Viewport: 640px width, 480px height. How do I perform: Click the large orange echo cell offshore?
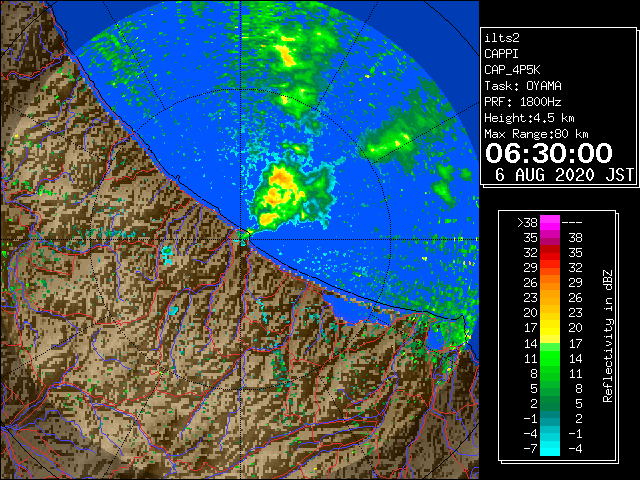[282, 189]
